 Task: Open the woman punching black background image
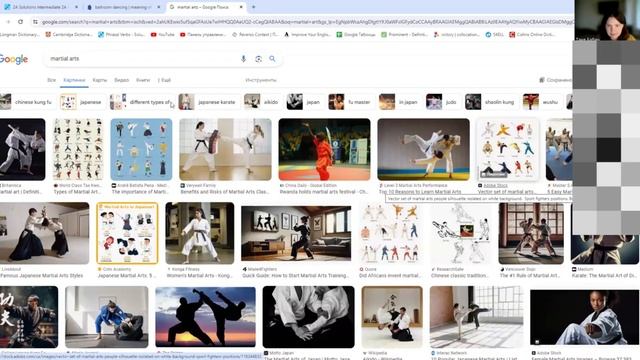[x=584, y=317]
